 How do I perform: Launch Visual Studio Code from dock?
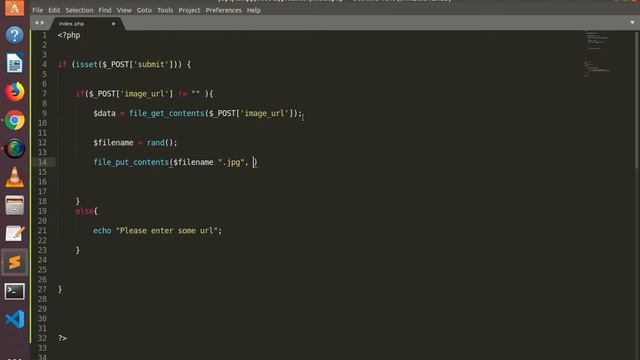click(x=14, y=319)
